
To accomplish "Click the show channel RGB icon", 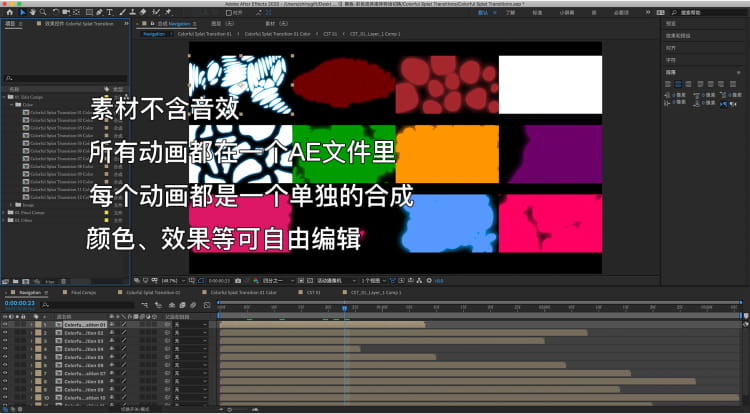I will [255, 281].
